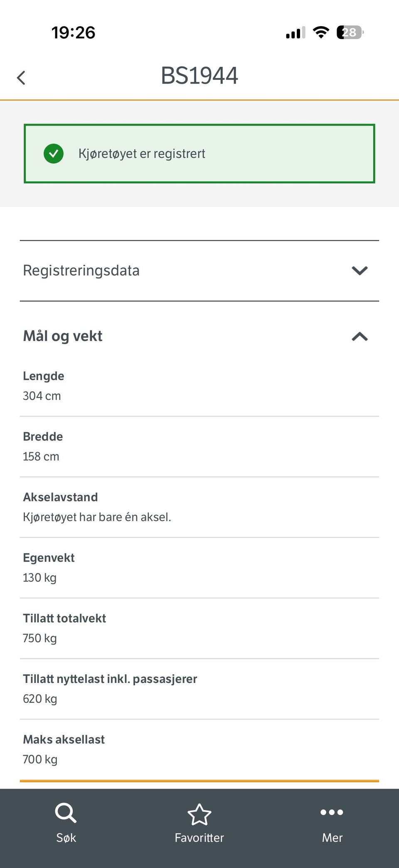Tap the Mer three-dots icon
399x868 pixels.
point(332,812)
